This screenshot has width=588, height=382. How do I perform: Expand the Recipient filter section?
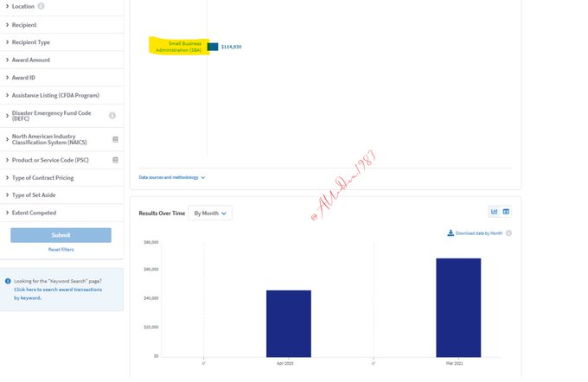(x=24, y=25)
